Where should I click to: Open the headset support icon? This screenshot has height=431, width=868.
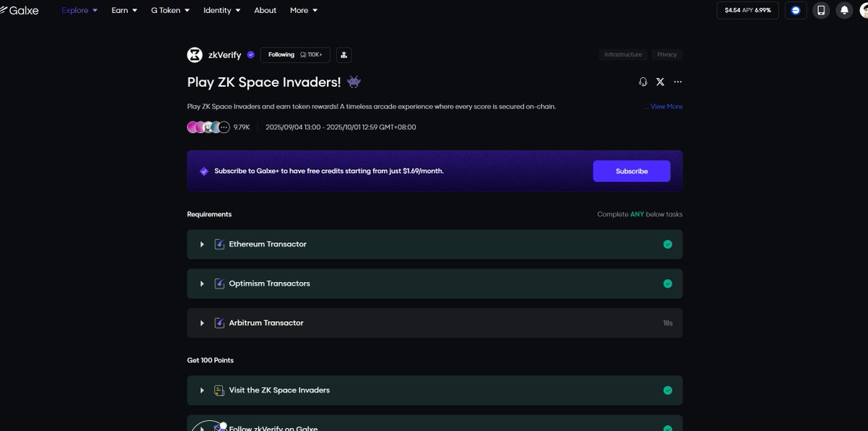[x=643, y=82]
